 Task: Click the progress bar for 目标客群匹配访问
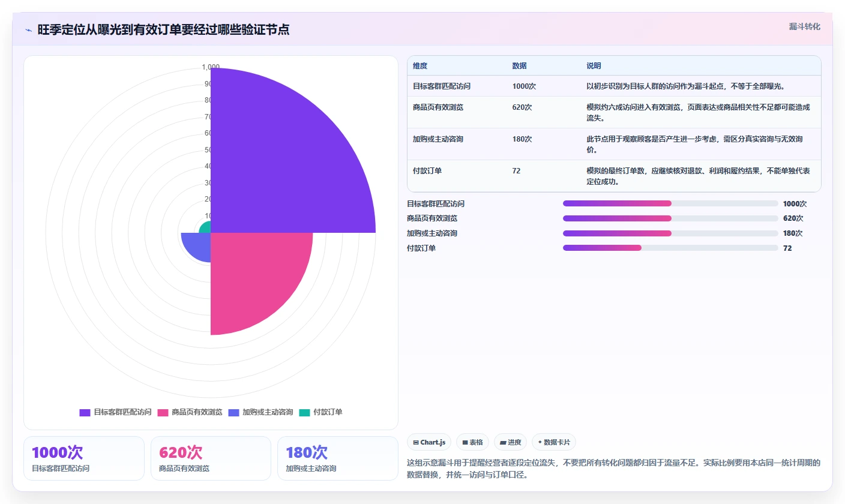pyautogui.click(x=670, y=203)
